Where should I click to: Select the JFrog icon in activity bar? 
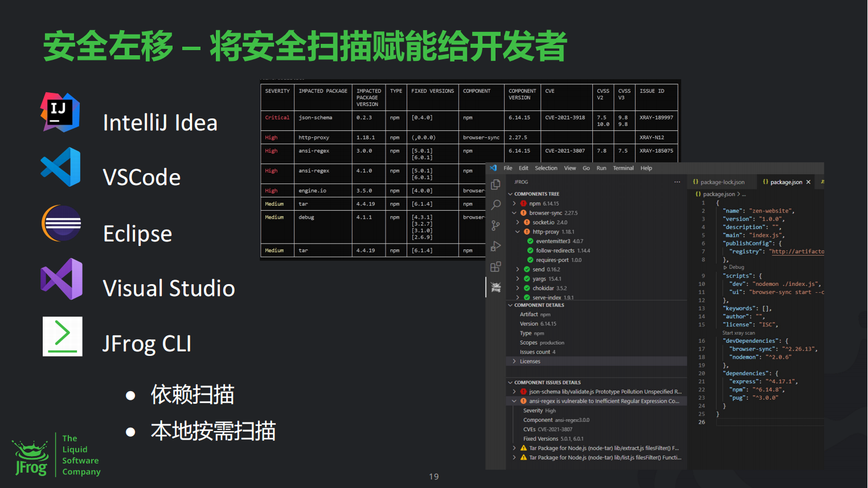(x=496, y=287)
